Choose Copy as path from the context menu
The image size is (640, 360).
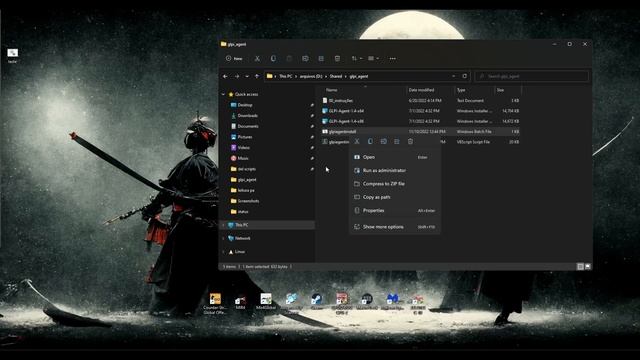[x=395, y=197]
